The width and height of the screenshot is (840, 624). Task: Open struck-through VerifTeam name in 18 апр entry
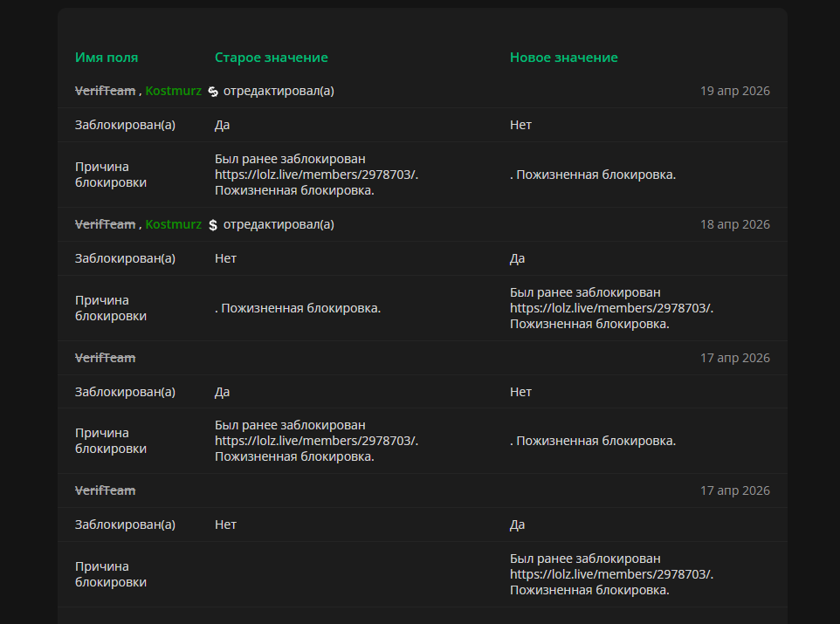pyautogui.click(x=105, y=224)
